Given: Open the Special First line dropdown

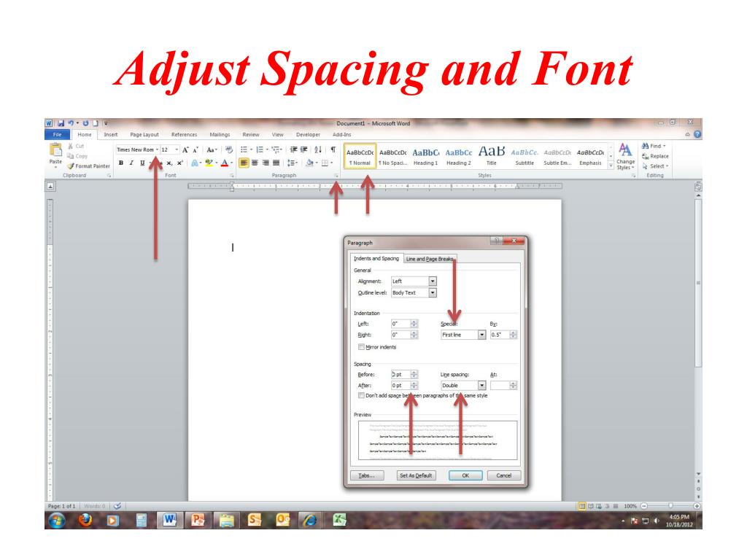Looking at the screenshot, I should click(x=482, y=335).
